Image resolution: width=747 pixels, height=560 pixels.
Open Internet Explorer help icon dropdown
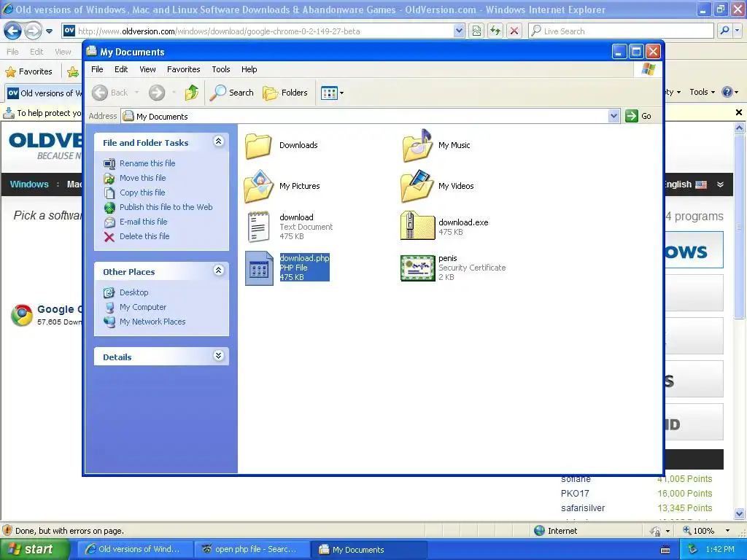pyautogui.click(x=729, y=92)
